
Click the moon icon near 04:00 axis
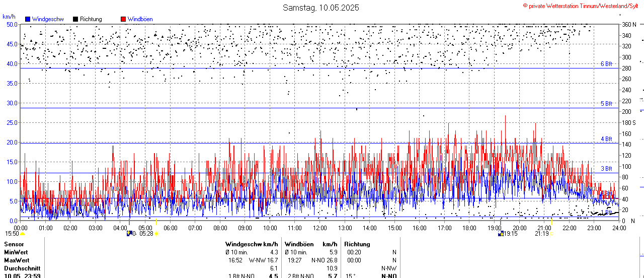(x=129, y=234)
